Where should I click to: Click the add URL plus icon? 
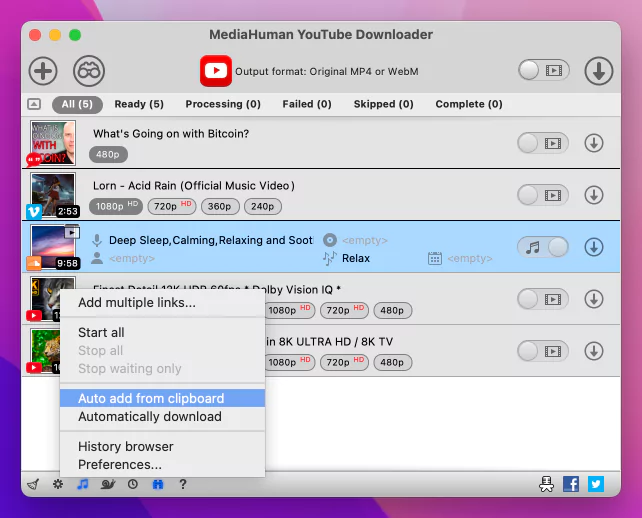43,71
